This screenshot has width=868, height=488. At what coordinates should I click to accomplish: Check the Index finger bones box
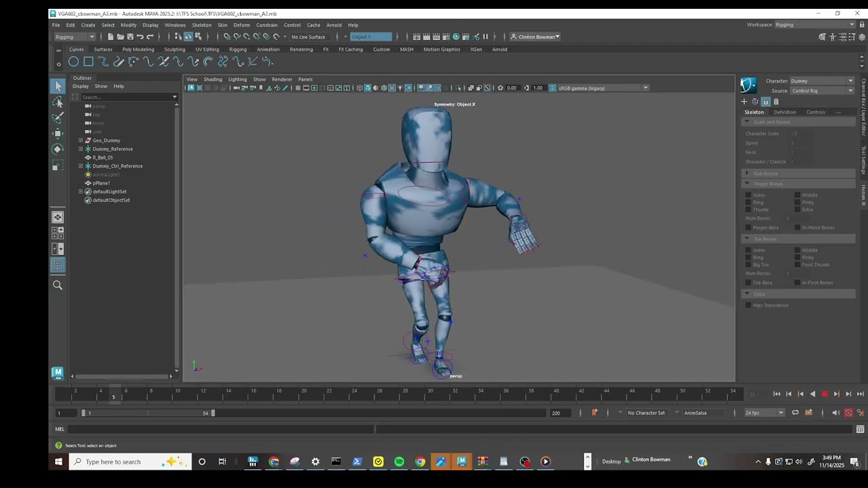tap(749, 195)
